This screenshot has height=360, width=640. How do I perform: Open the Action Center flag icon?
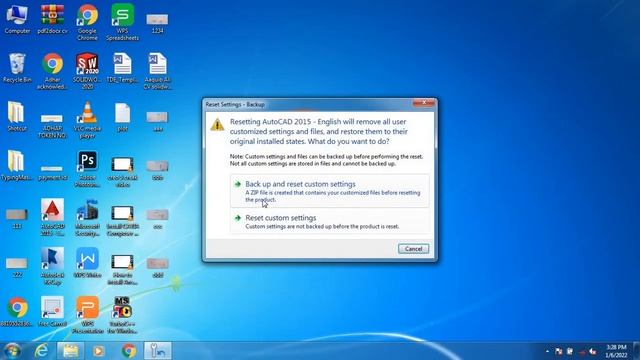(559, 351)
